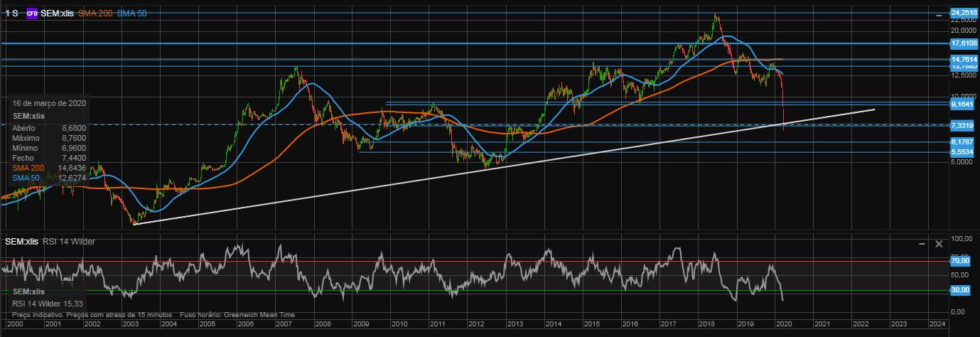Viewport: 980px width, 337px height.
Task: Select the 7,3319 current price label
Action: pyautogui.click(x=964, y=125)
